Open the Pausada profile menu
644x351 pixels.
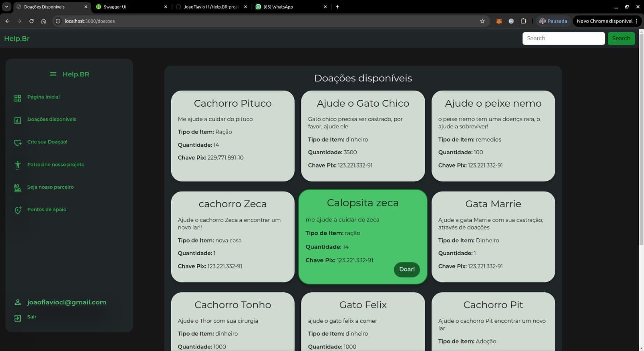[x=553, y=21]
